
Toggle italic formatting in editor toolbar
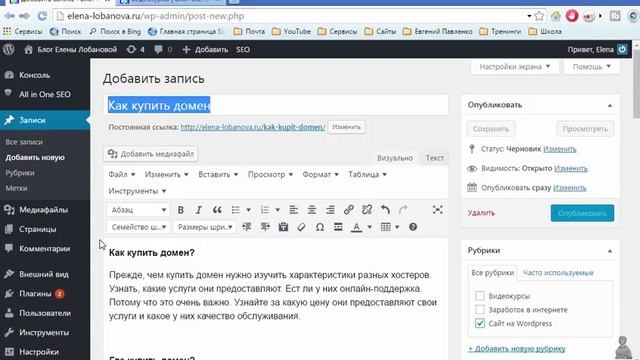(199, 210)
